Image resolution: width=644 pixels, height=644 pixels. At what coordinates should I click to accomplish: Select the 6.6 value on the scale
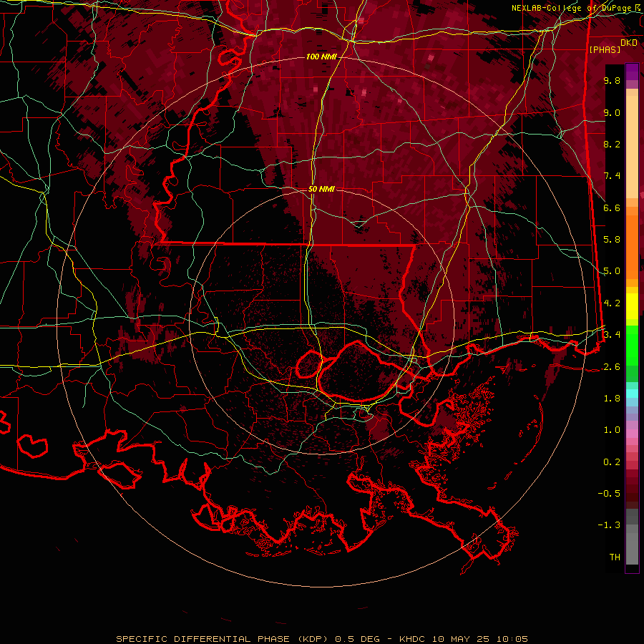pyautogui.click(x=612, y=208)
